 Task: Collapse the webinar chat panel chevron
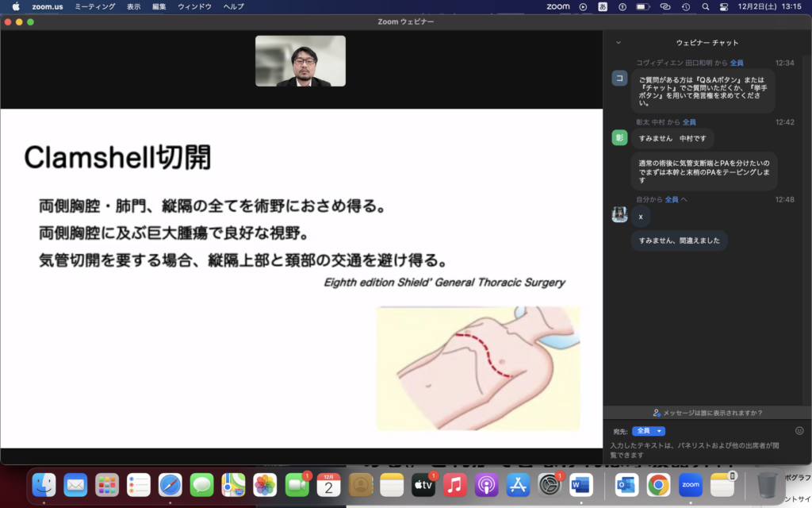coord(619,43)
